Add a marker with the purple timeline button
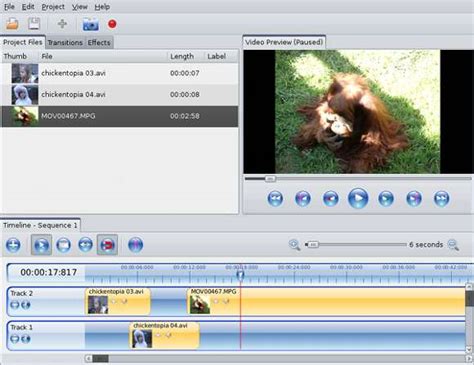 pyautogui.click(x=135, y=245)
